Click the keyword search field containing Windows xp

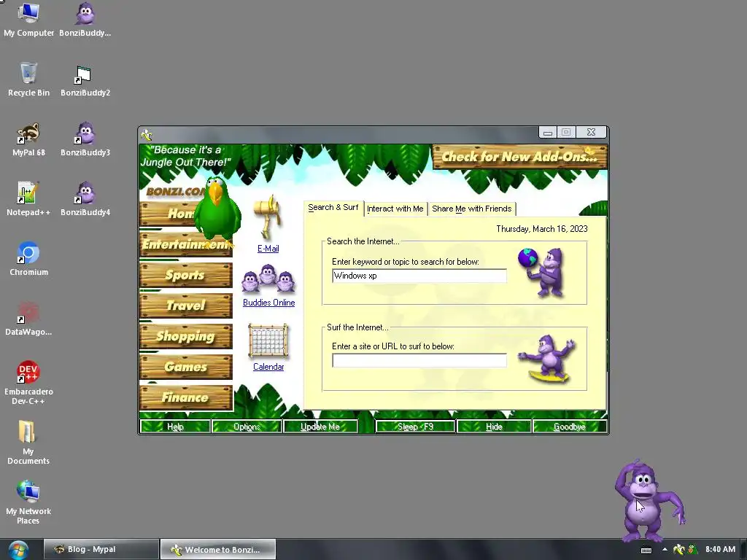click(419, 276)
